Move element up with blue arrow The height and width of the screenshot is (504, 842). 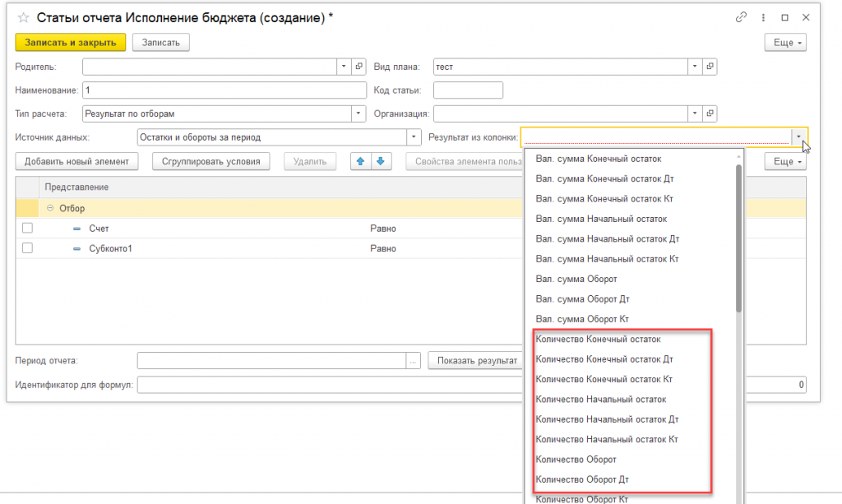[x=360, y=161]
